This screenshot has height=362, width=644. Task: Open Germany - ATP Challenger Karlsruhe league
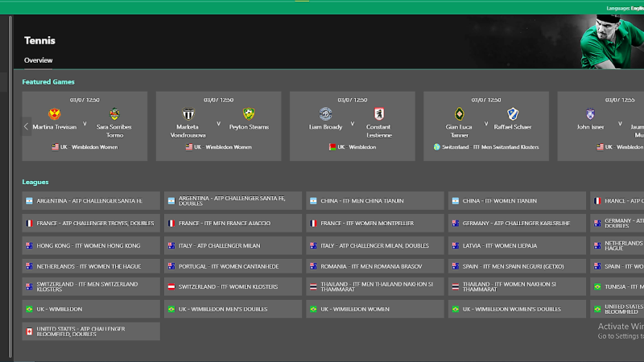pos(516,223)
